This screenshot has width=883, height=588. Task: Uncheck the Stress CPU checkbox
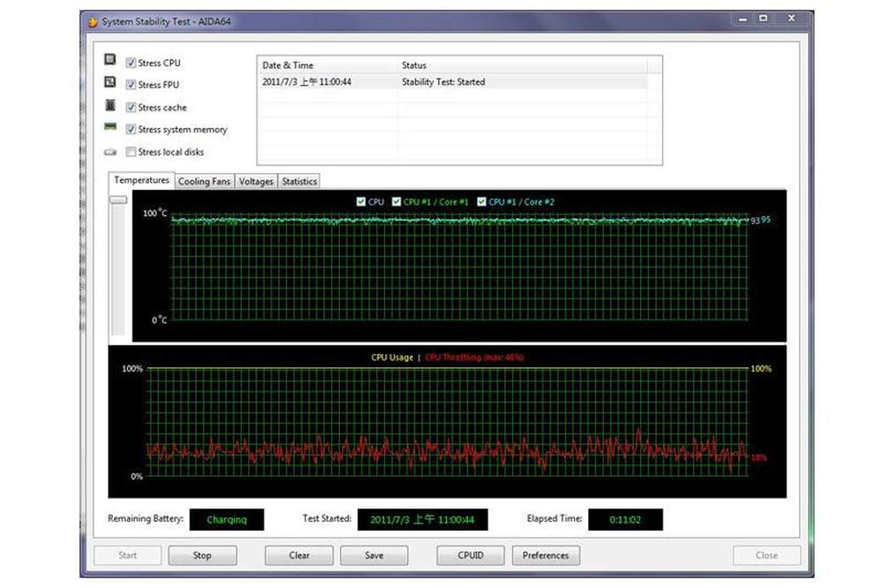coord(131,63)
